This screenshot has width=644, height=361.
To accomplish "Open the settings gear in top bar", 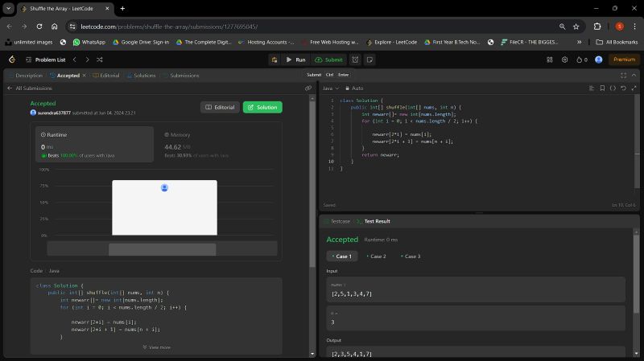I will pyautogui.click(x=564, y=59).
